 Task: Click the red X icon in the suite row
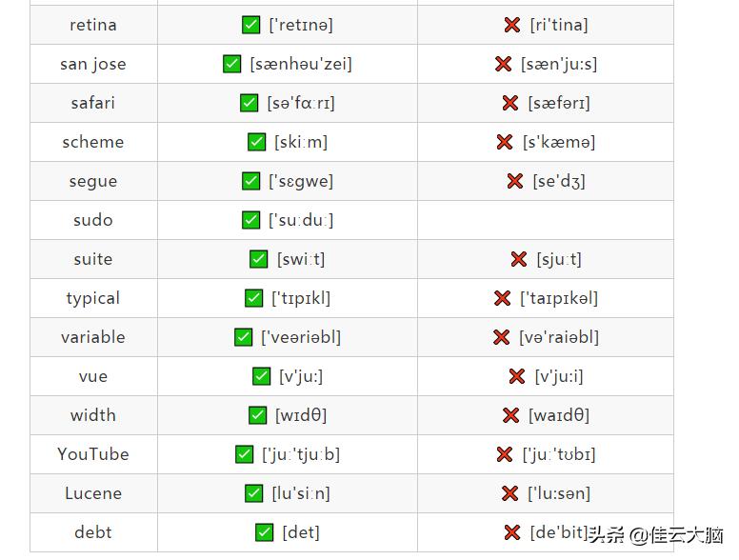point(518,259)
